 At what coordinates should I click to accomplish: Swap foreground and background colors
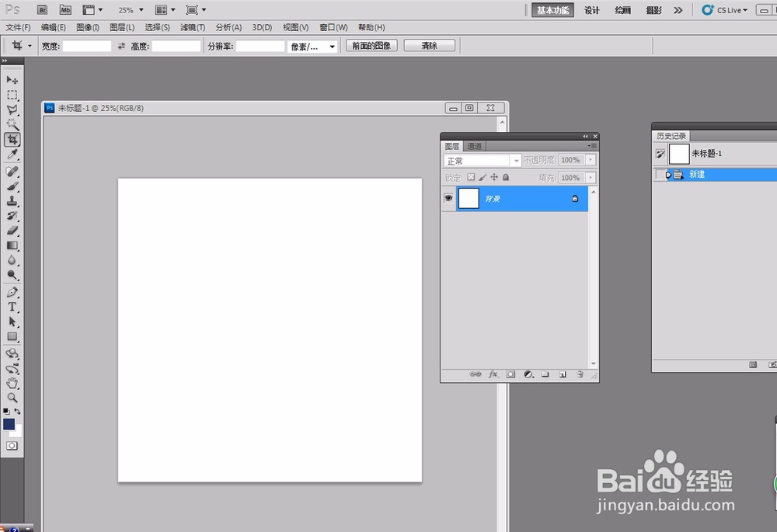(x=17, y=412)
